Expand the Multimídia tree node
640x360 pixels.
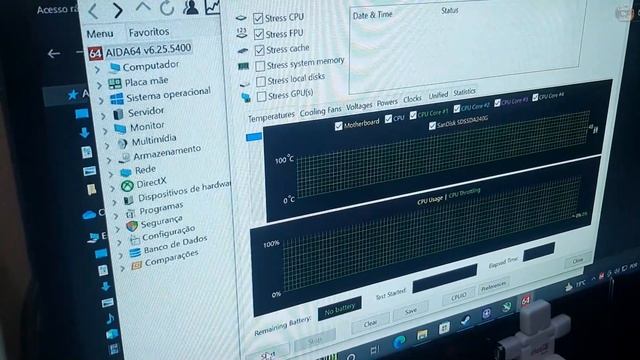point(107,146)
